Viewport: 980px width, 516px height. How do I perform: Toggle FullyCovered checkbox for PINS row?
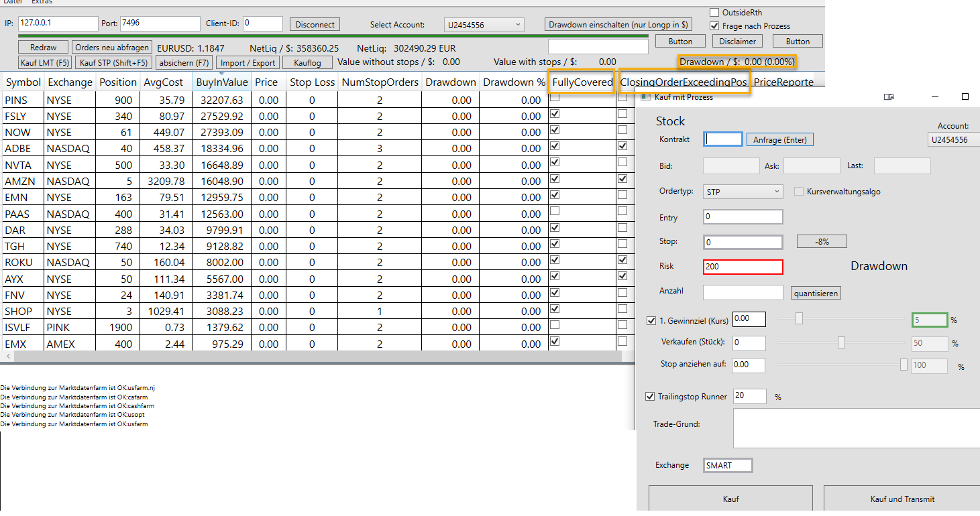pos(555,98)
